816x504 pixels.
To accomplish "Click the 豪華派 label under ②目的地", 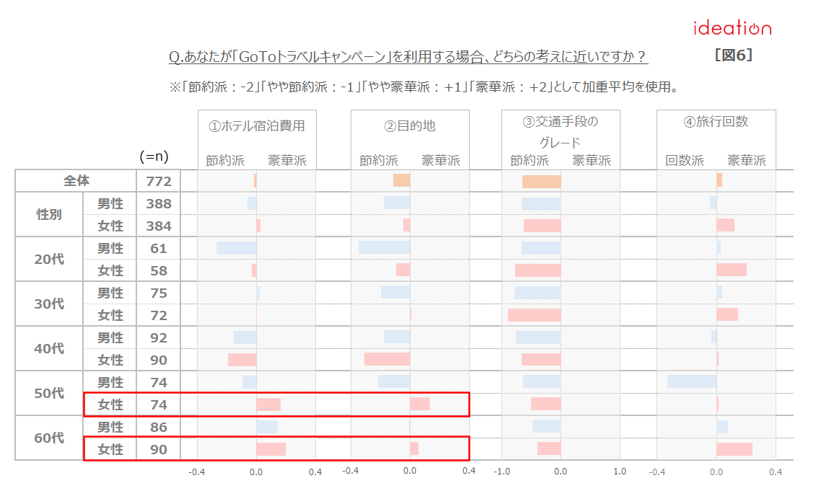I will pyautogui.click(x=441, y=161).
